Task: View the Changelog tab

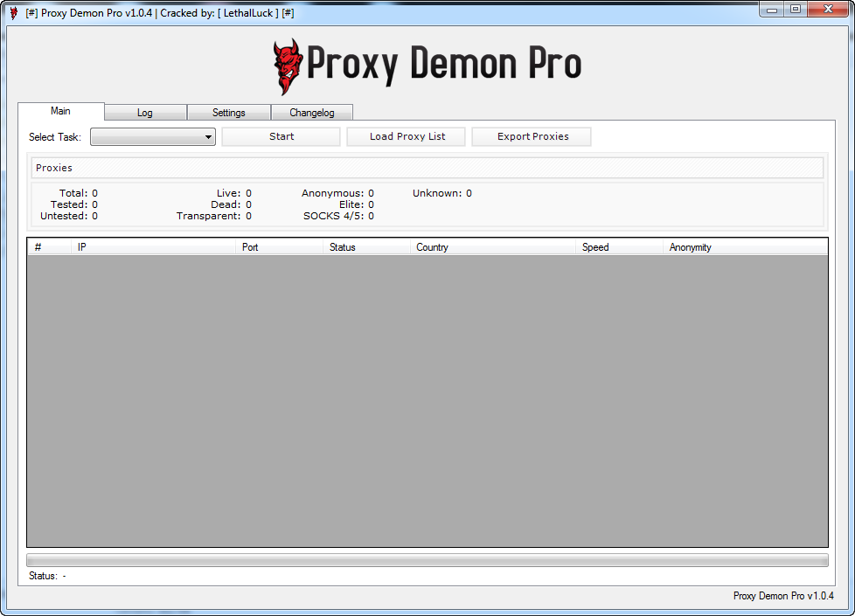Action: click(312, 113)
